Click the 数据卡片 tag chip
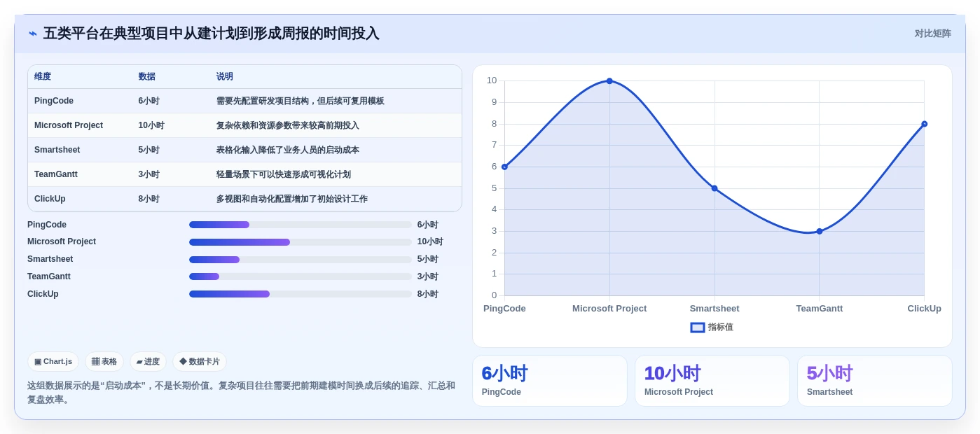The height and width of the screenshot is (434, 980). [200, 361]
